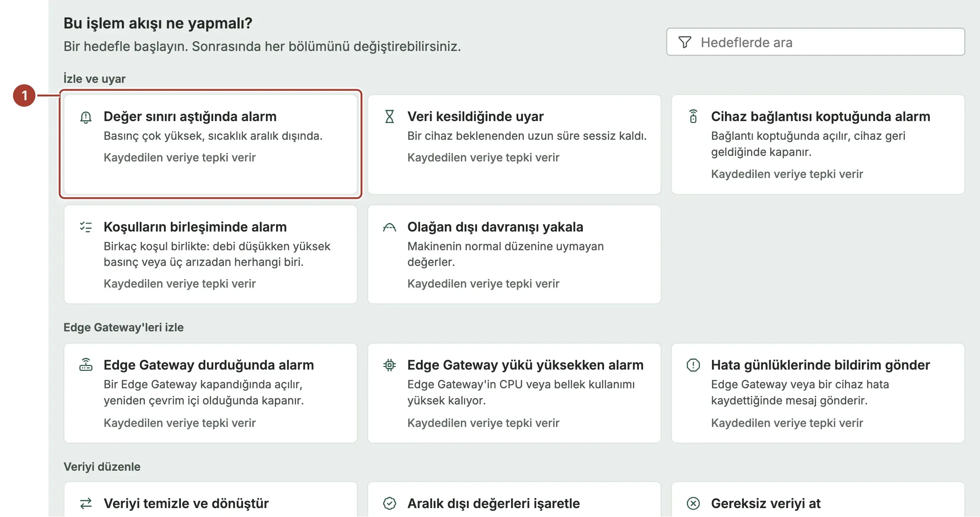Select Olağan dışı davranışı yakala card title

coord(495,227)
